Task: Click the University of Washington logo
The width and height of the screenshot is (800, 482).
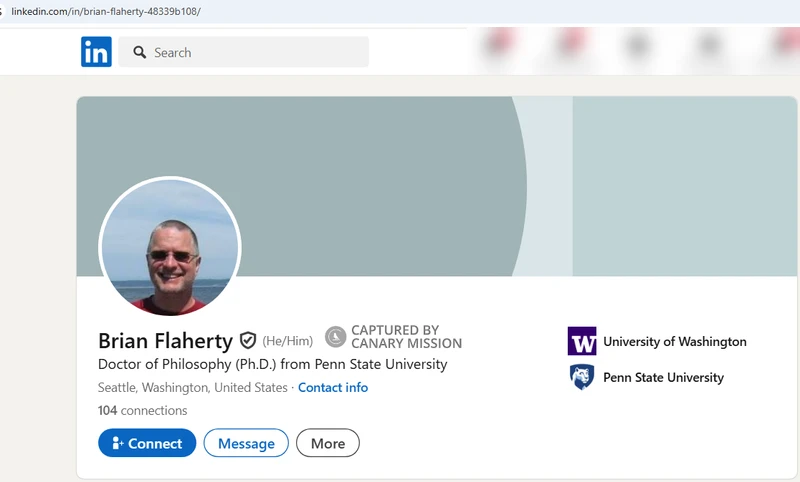Action: tap(582, 341)
